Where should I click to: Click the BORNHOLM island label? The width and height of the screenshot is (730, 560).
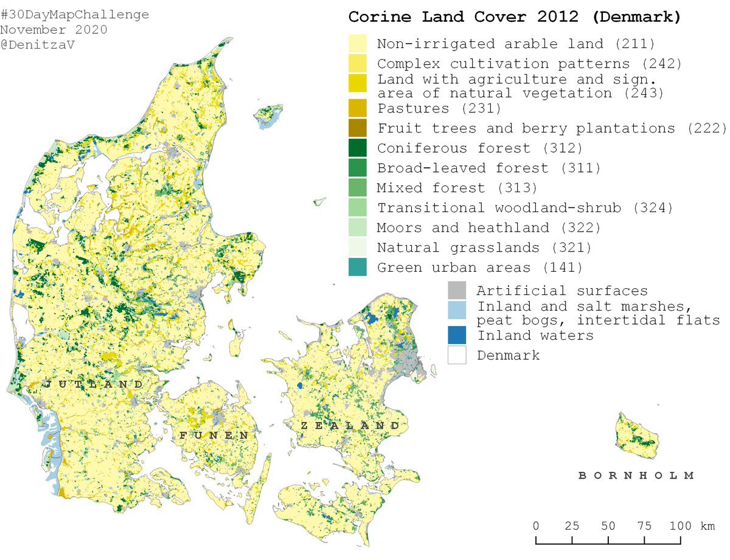636,476
